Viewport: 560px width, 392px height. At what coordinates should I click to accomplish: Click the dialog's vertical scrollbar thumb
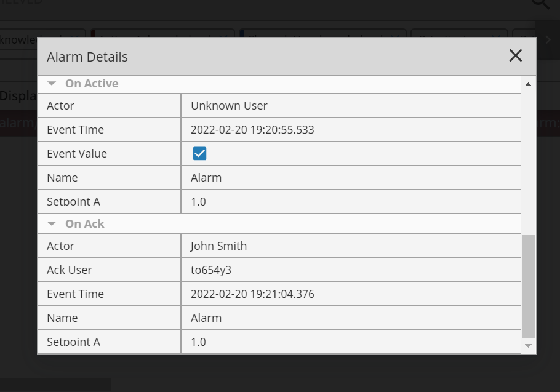(x=528, y=286)
